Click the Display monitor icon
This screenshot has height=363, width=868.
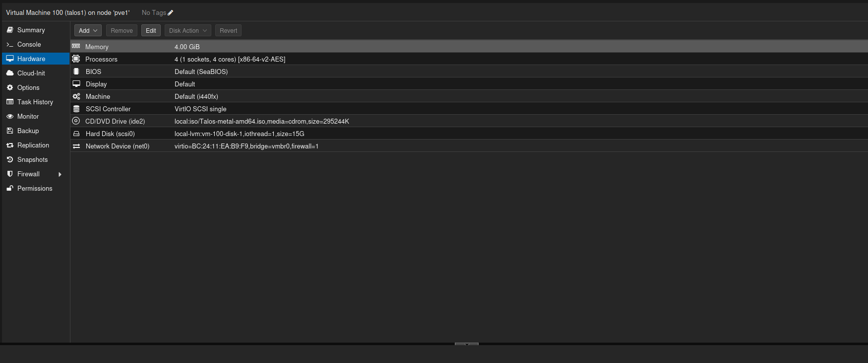(76, 84)
